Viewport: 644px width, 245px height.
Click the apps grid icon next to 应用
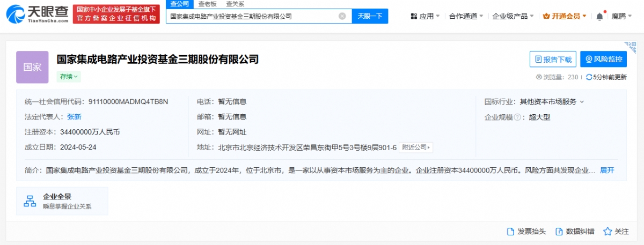[x=414, y=17]
